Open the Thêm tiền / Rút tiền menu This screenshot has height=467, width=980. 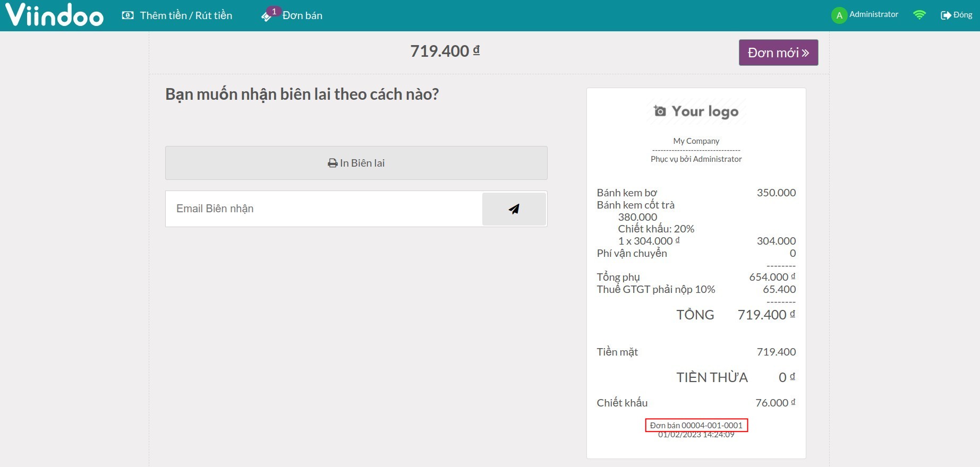[x=186, y=15]
